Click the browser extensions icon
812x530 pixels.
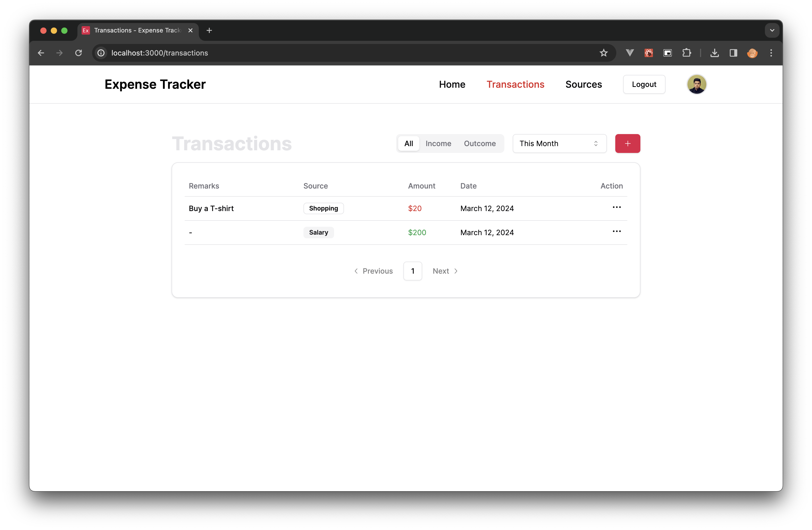click(x=686, y=53)
